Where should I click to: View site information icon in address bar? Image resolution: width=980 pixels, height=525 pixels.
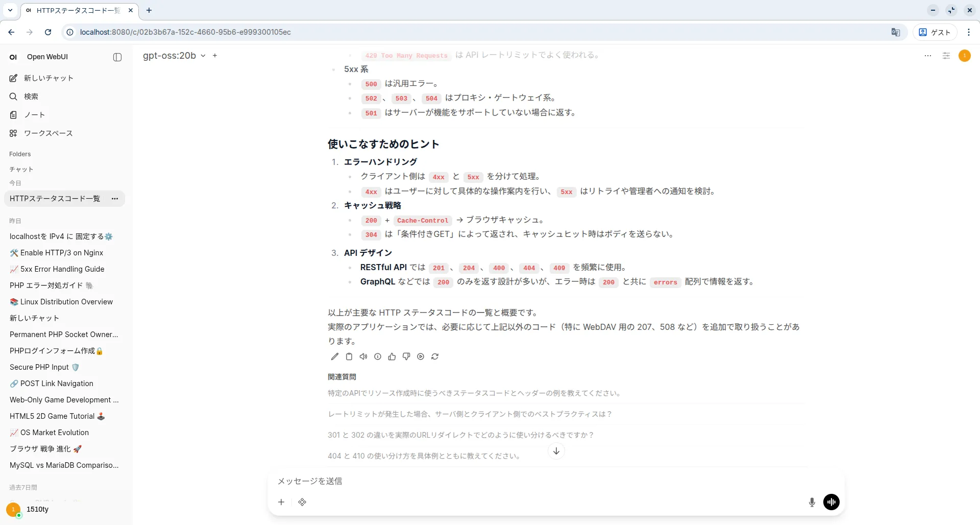(x=70, y=32)
